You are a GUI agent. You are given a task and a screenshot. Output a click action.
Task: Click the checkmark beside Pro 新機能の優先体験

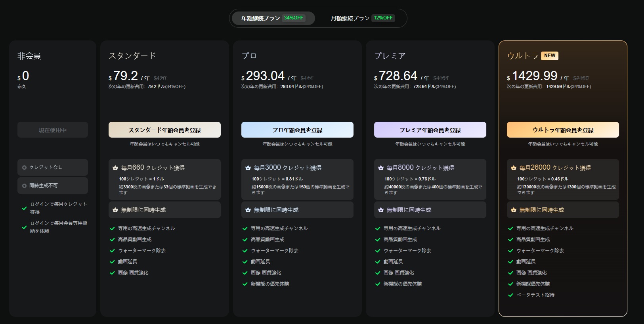coord(245,284)
